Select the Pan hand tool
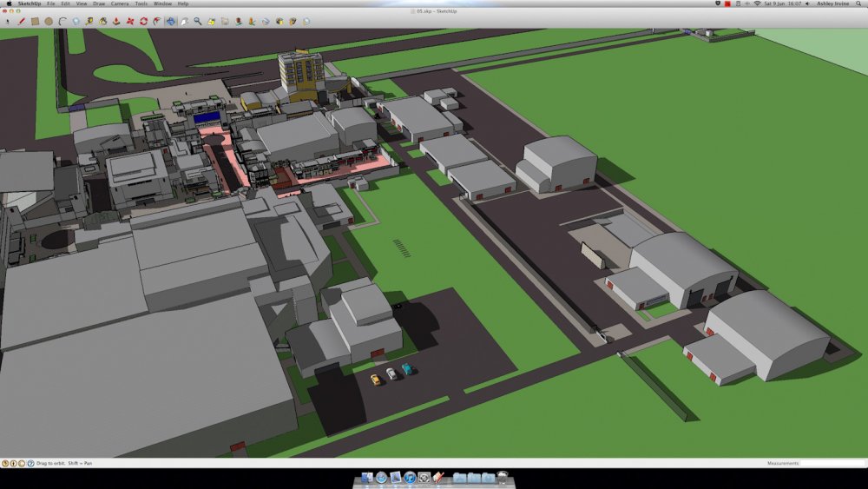Viewport: 868px width, 489px height. click(x=184, y=22)
